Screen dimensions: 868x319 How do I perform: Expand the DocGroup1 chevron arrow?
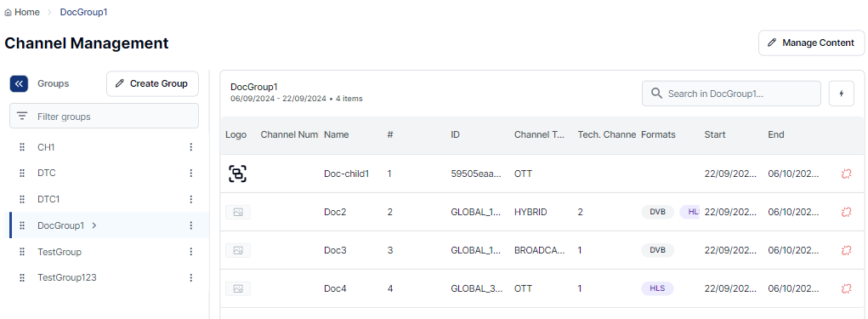[x=94, y=225]
